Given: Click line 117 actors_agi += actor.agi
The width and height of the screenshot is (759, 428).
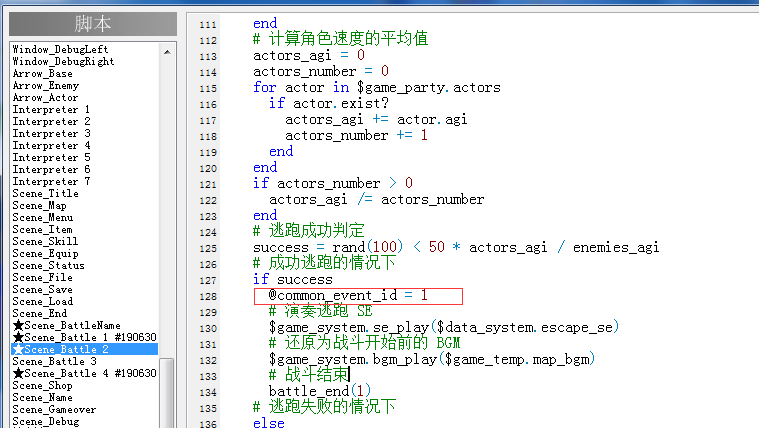Looking at the screenshot, I should pyautogui.click(x=376, y=120).
